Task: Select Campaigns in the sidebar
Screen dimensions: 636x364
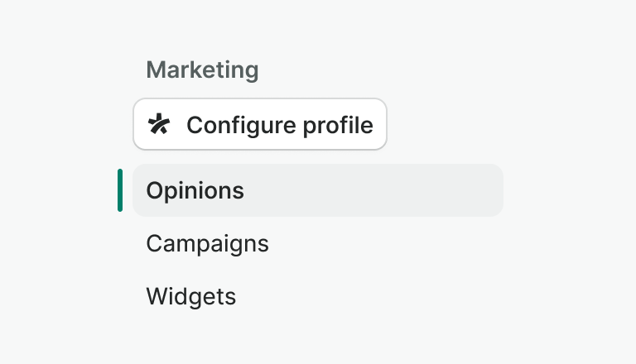Action: [x=207, y=244]
